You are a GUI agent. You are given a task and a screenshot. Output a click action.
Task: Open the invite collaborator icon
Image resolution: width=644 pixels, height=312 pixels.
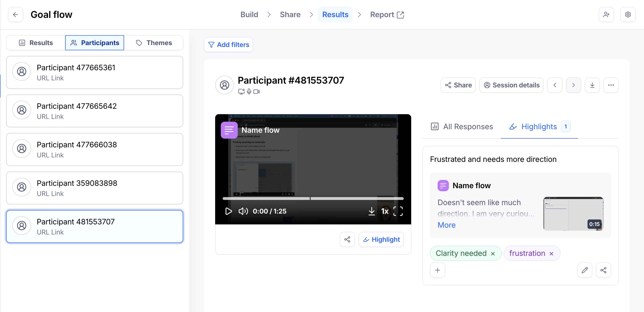(606, 15)
